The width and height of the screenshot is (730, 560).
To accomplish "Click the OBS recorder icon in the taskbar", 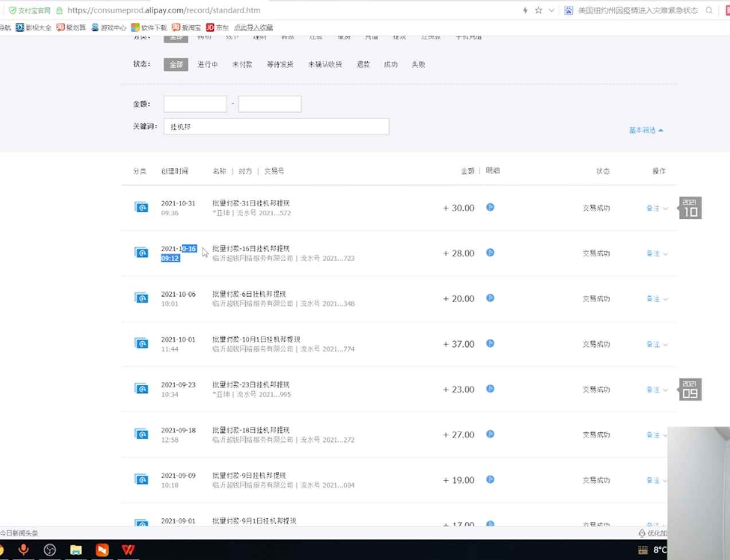I will pyautogui.click(x=50, y=550).
